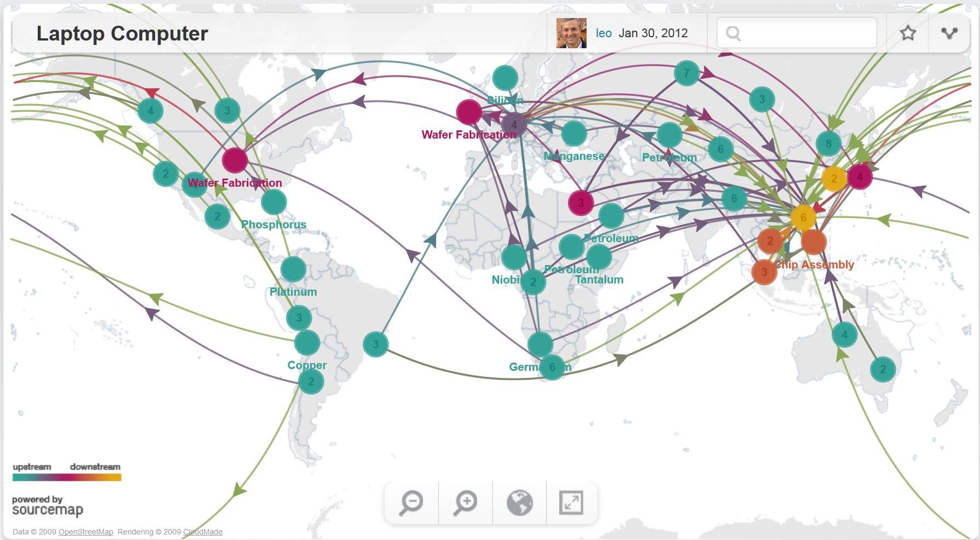Open the OpenStreetMap attribution link
The width and height of the screenshot is (980, 540).
pyautogui.click(x=85, y=532)
